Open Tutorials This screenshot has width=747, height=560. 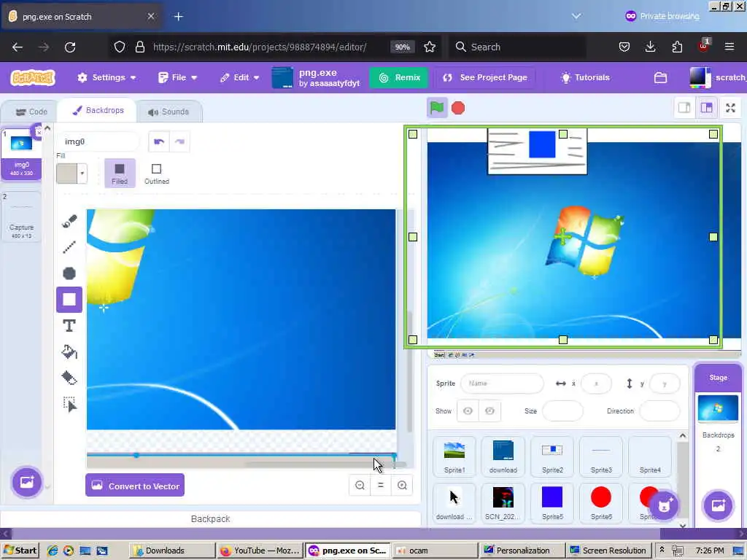point(585,77)
